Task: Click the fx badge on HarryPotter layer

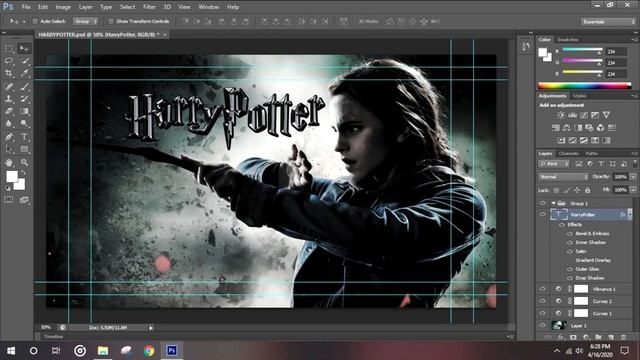Action: pos(623,214)
